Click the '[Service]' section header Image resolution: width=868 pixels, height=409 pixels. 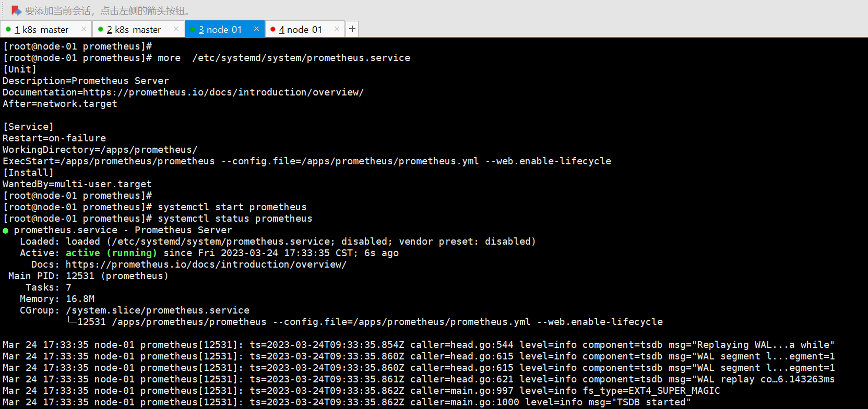tap(28, 127)
